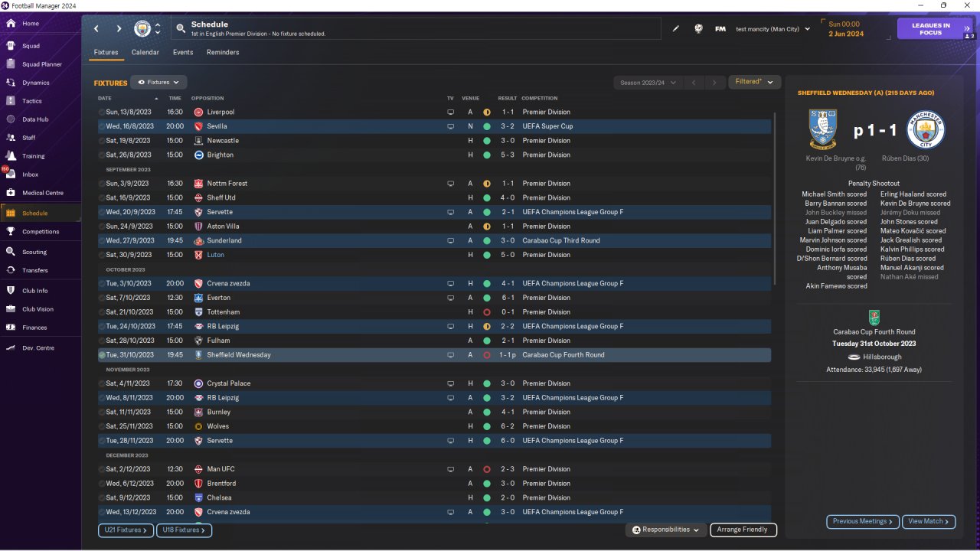
Task: Go to the Squad icon in the sidebar
Action: pyautogui.click(x=11, y=46)
